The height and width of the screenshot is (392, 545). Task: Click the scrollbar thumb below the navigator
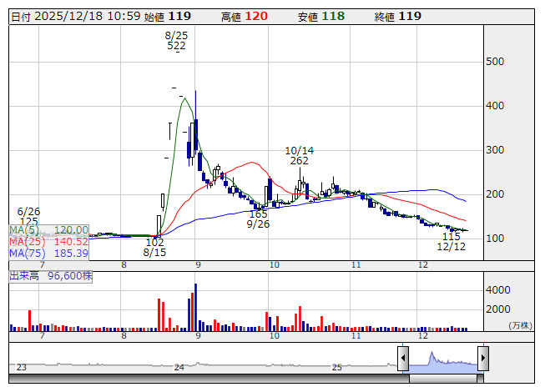[x=442, y=378]
